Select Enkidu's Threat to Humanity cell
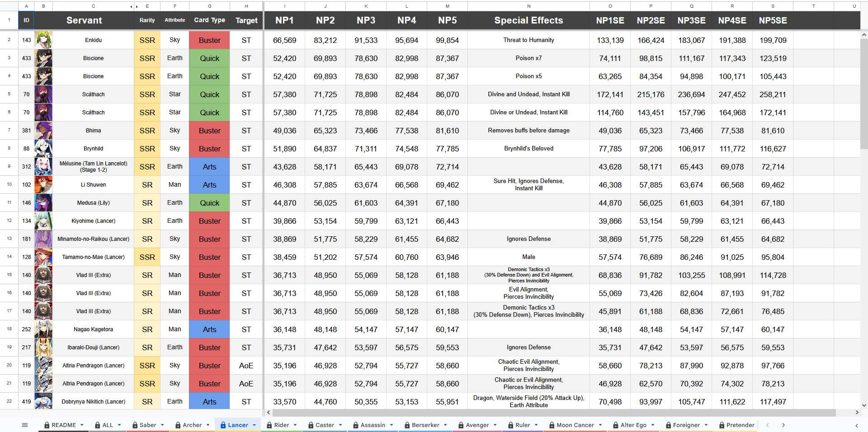The height and width of the screenshot is (432, 868). 529,40
